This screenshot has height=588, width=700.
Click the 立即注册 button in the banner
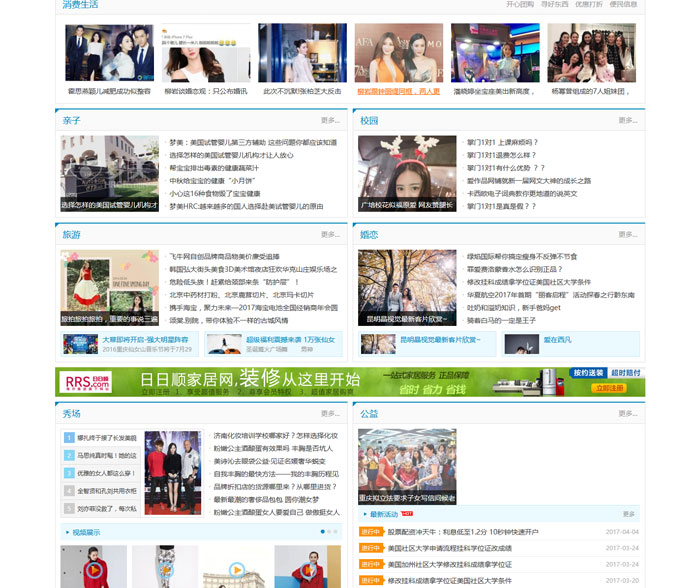click(x=608, y=387)
